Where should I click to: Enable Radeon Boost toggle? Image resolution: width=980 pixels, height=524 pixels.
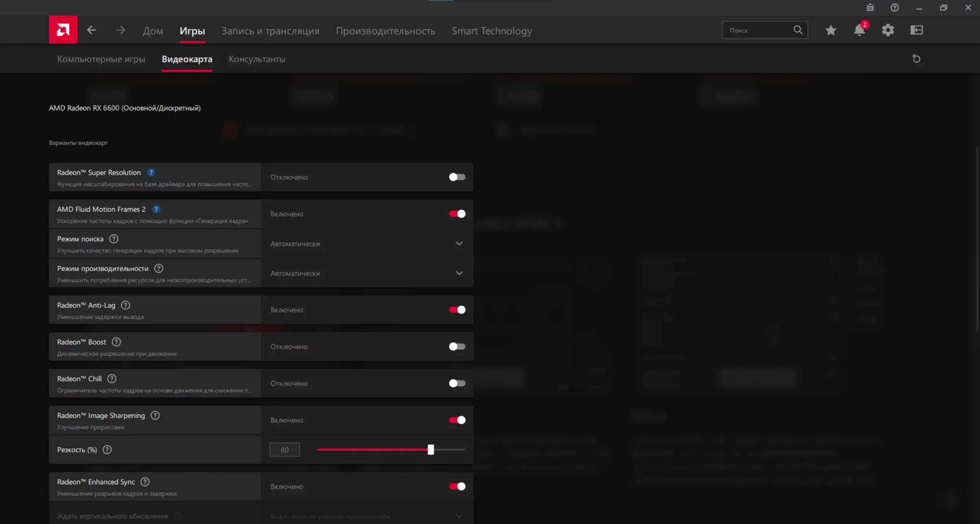click(x=457, y=346)
